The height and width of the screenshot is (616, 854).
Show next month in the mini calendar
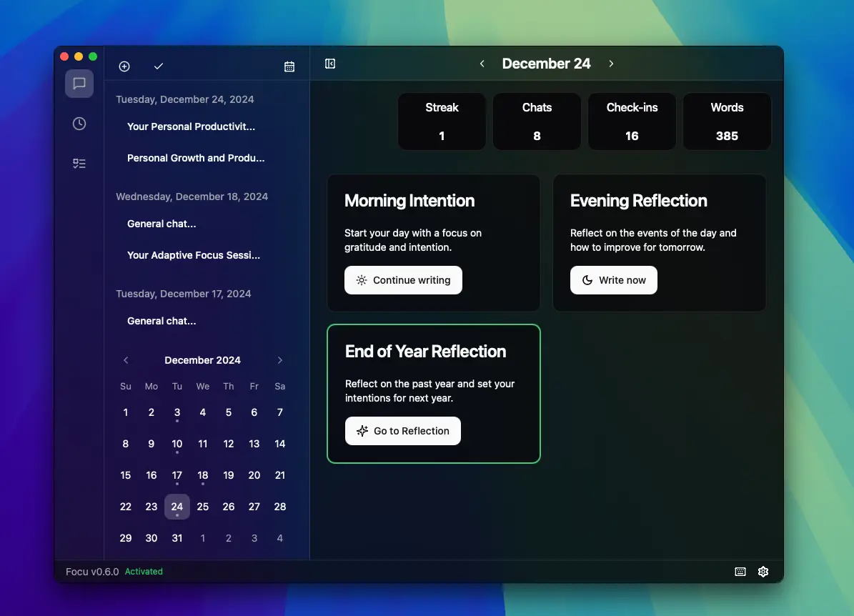pos(280,360)
